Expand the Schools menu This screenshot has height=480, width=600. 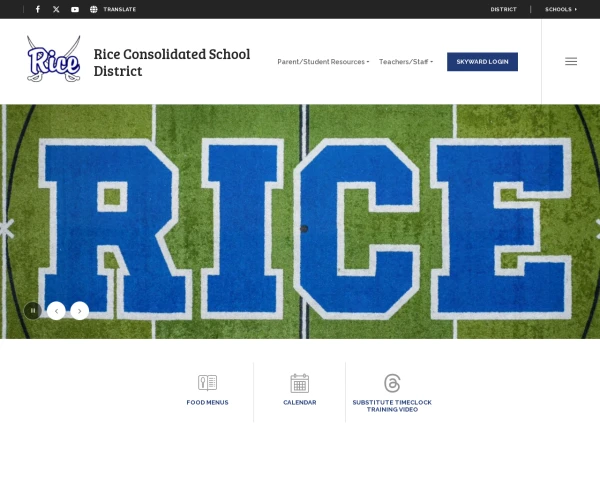[x=561, y=9]
